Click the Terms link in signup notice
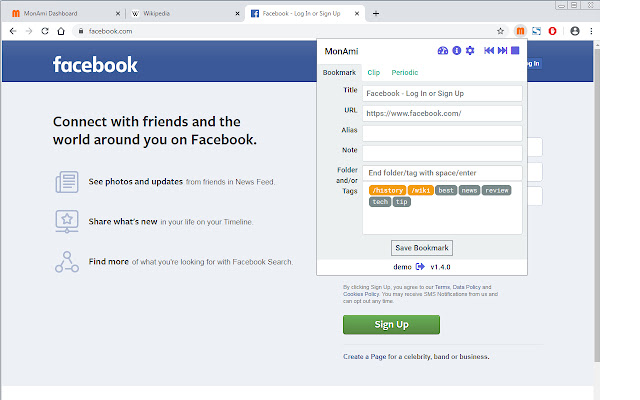This screenshot has width=640, height=400. 442,287
